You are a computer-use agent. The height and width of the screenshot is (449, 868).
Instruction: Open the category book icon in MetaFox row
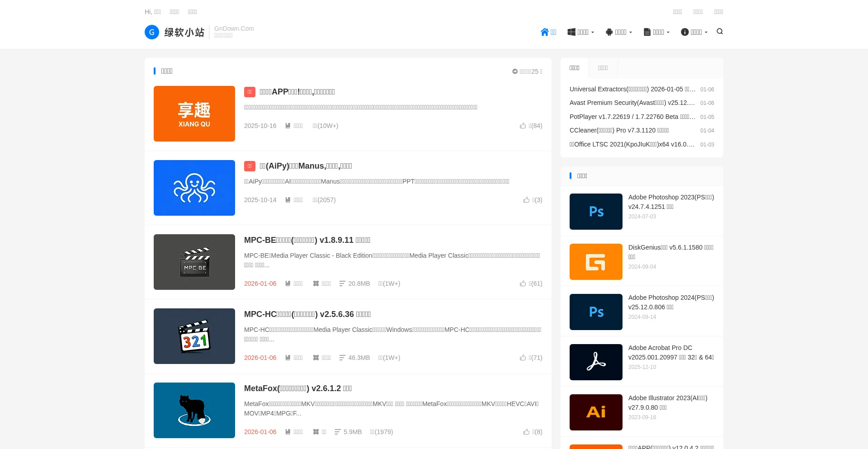[x=288, y=432]
